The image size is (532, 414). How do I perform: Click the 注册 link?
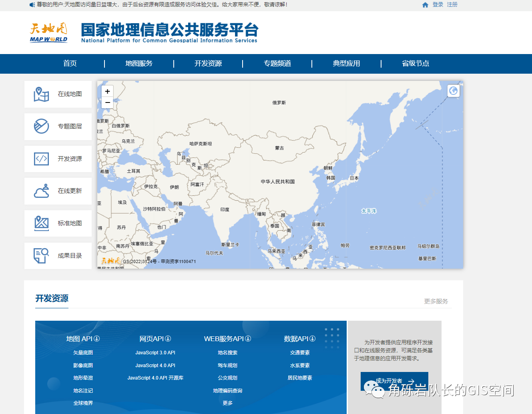pos(452,5)
